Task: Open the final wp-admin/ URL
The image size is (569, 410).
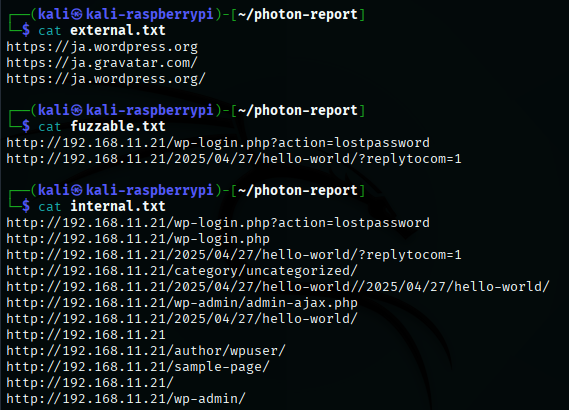Action: (x=126, y=398)
